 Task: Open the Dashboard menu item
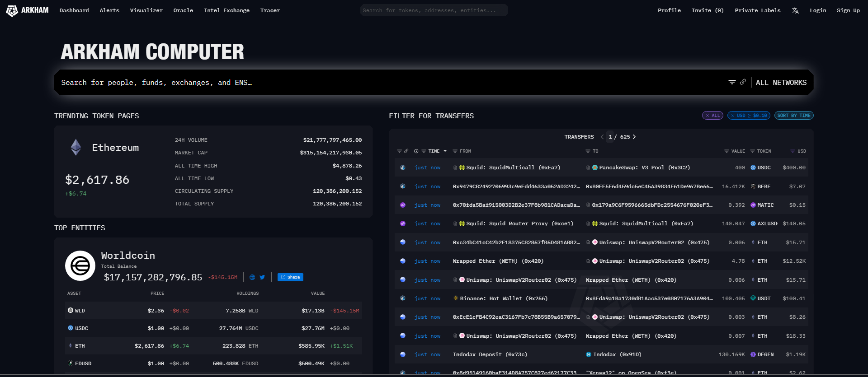click(74, 10)
